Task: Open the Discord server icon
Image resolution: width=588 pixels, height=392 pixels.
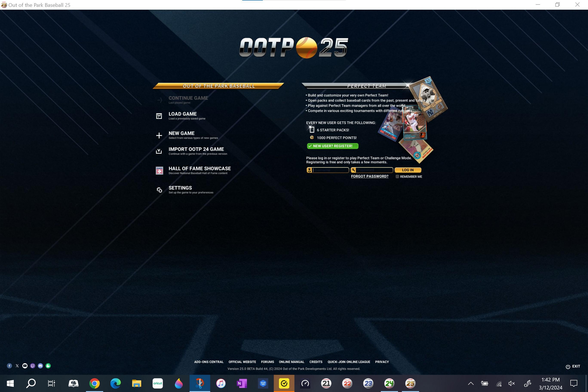Action: pos(40,366)
